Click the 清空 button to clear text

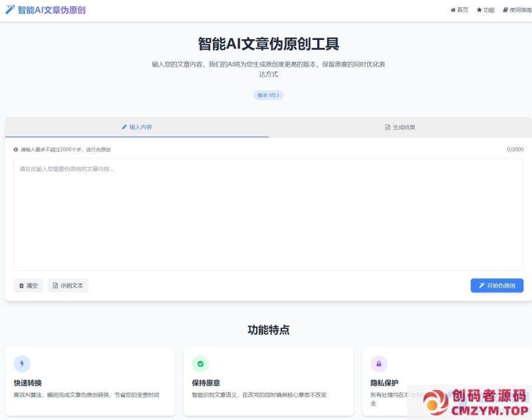pyautogui.click(x=29, y=285)
